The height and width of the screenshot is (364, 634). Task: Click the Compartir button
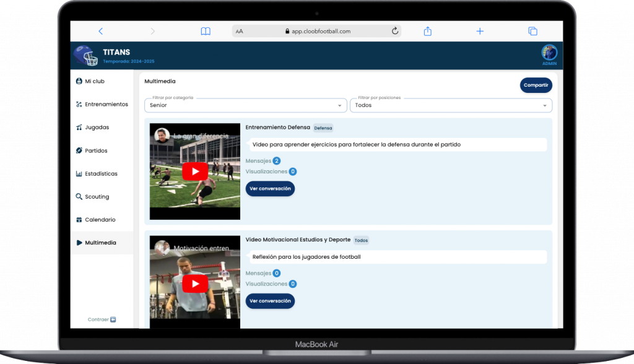click(x=536, y=85)
